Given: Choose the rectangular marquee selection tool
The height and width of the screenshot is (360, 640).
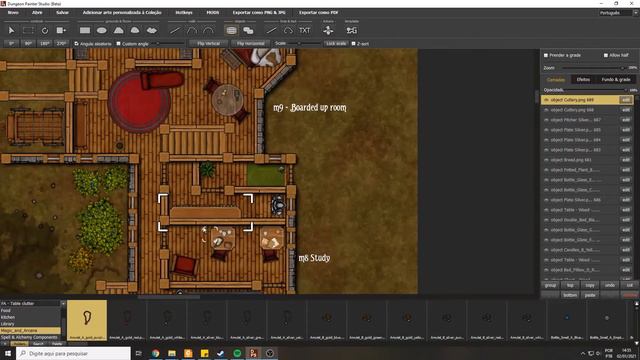Looking at the screenshot, I should point(28,31).
